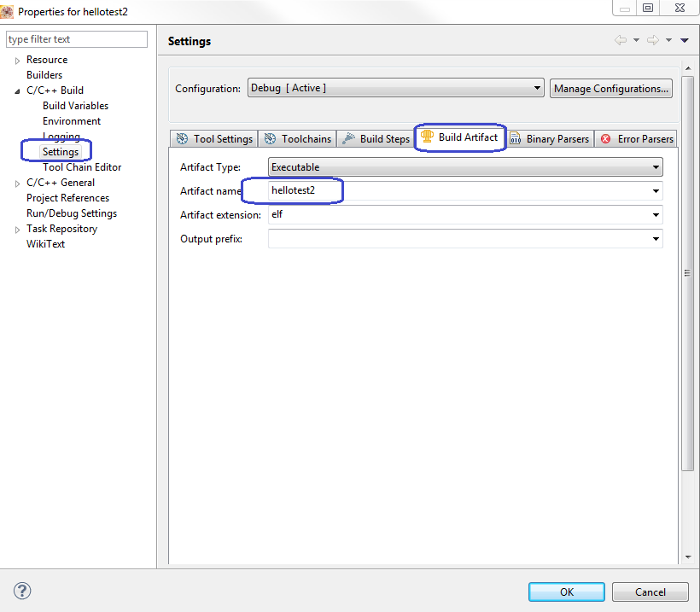Switch to the Tool Settings tab
700x612 pixels.
(214, 139)
